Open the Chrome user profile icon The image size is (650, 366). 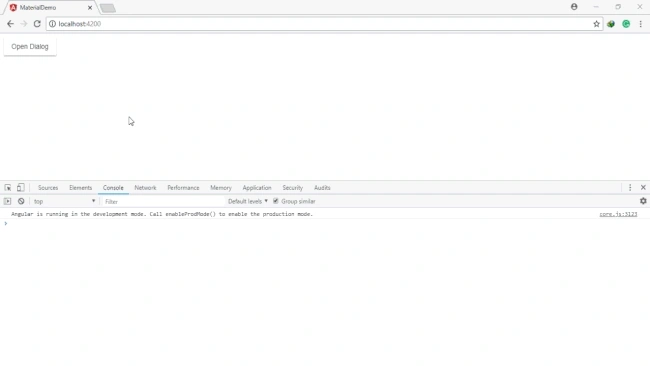click(574, 7)
